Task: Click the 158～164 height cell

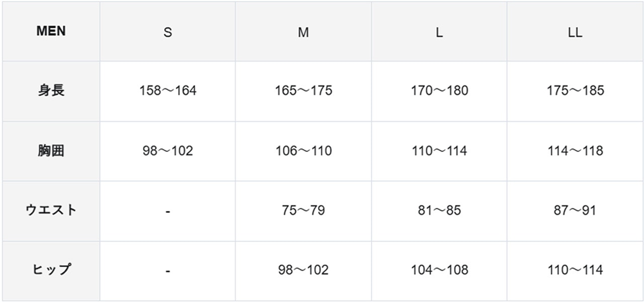Action: click(168, 91)
